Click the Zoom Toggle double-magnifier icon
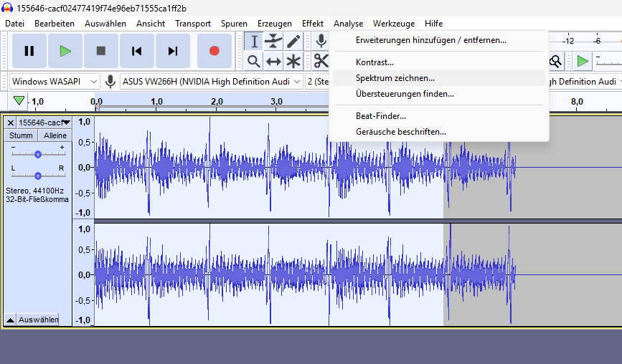This screenshot has width=622, height=364. click(555, 62)
